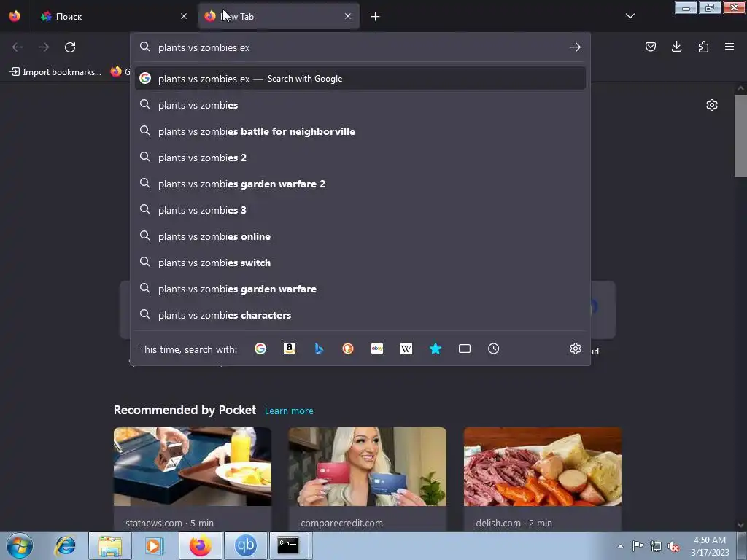Open search settings gear in the suggestions panel

point(575,349)
